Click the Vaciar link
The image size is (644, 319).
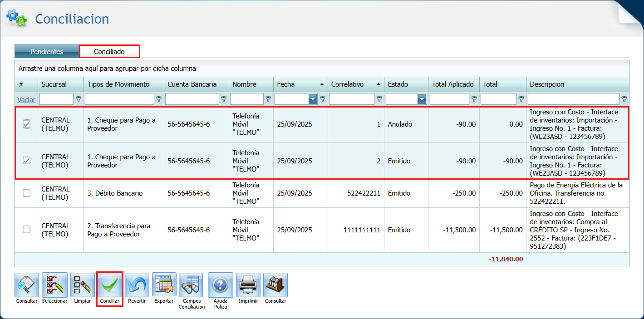[26, 99]
